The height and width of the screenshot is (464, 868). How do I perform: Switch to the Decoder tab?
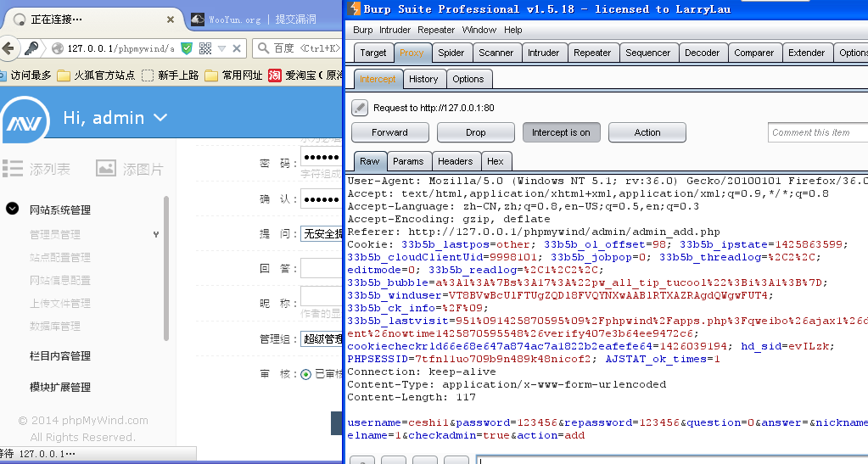(x=702, y=53)
